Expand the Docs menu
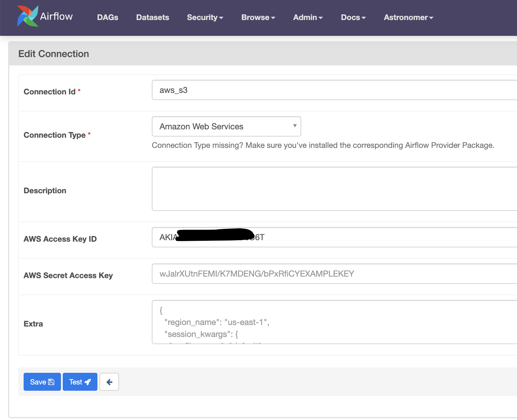 pos(353,17)
